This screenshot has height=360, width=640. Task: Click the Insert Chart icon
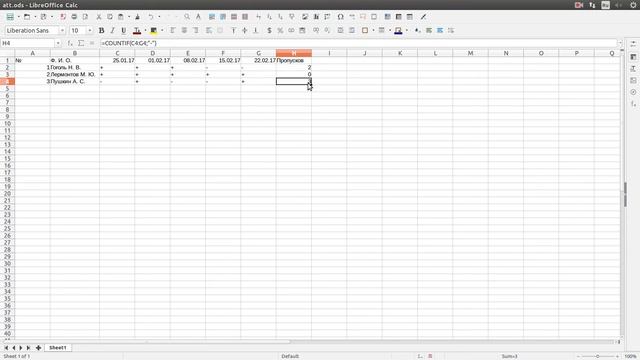(x=316, y=17)
